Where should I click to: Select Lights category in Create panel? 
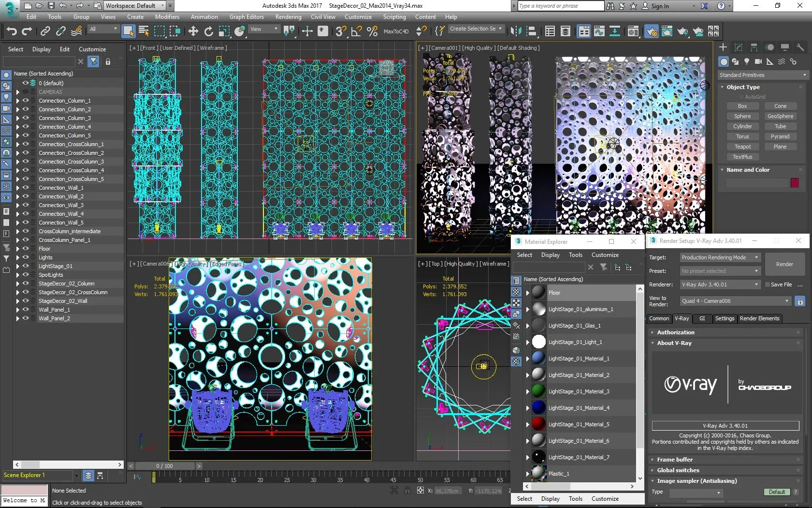tap(747, 61)
